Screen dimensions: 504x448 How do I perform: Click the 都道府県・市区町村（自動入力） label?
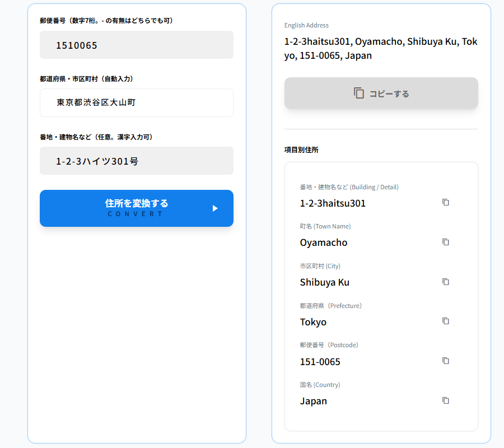click(86, 79)
